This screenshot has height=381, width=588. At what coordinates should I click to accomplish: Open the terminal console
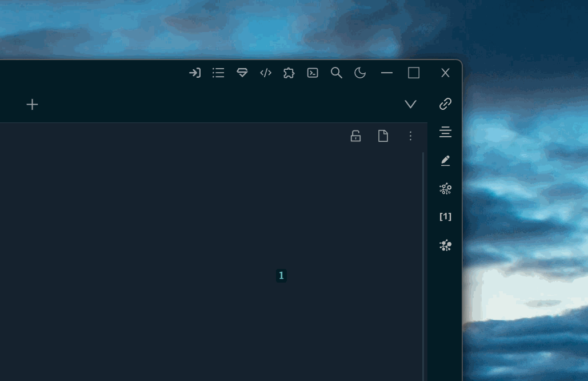coord(313,73)
